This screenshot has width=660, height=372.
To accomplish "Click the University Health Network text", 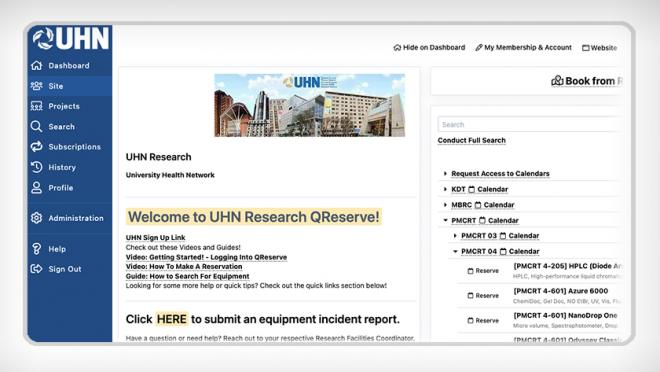I will pyautogui.click(x=170, y=175).
